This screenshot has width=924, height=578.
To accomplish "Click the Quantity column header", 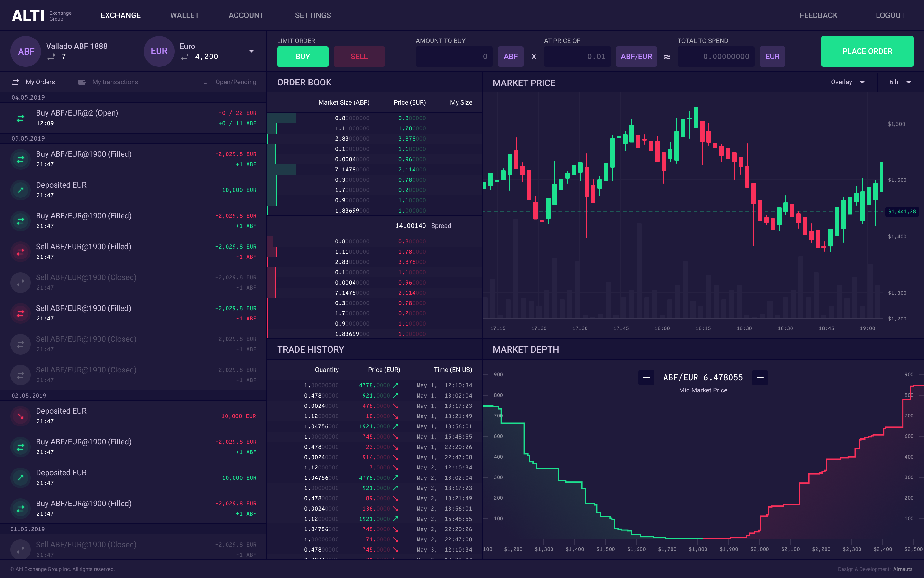I will pos(327,370).
